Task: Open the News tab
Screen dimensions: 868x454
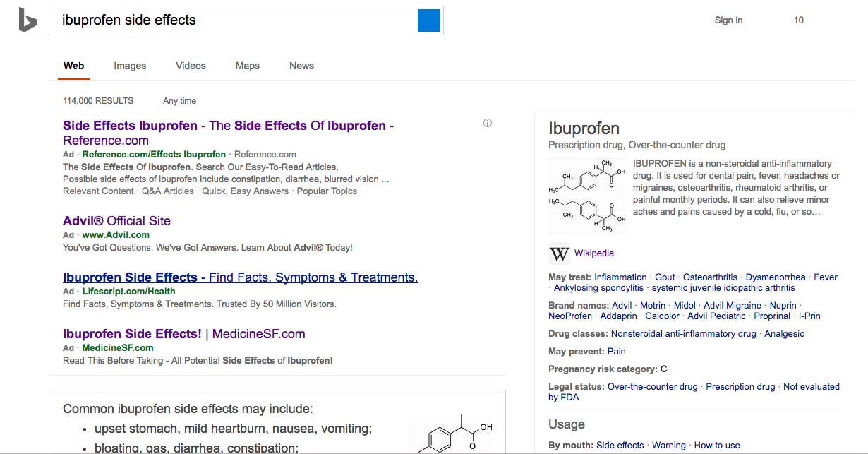Action: point(301,66)
